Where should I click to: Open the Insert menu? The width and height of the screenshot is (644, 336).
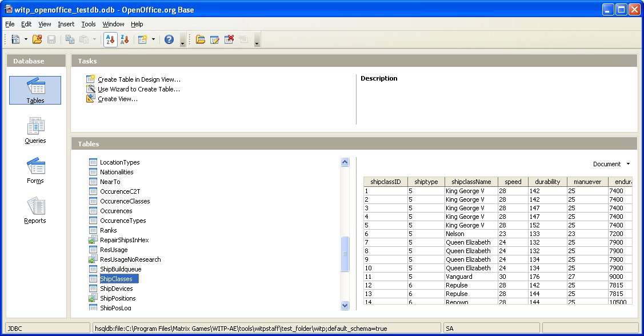click(66, 24)
